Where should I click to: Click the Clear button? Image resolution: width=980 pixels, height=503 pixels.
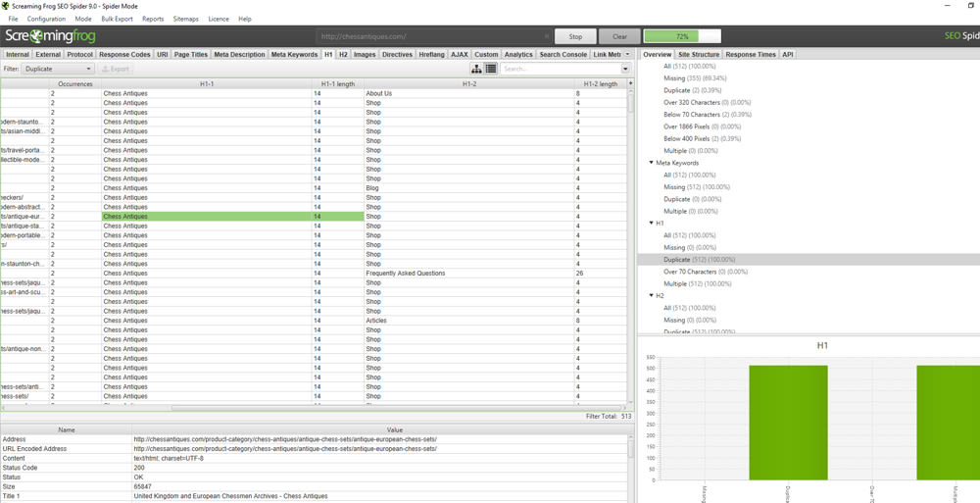619,36
